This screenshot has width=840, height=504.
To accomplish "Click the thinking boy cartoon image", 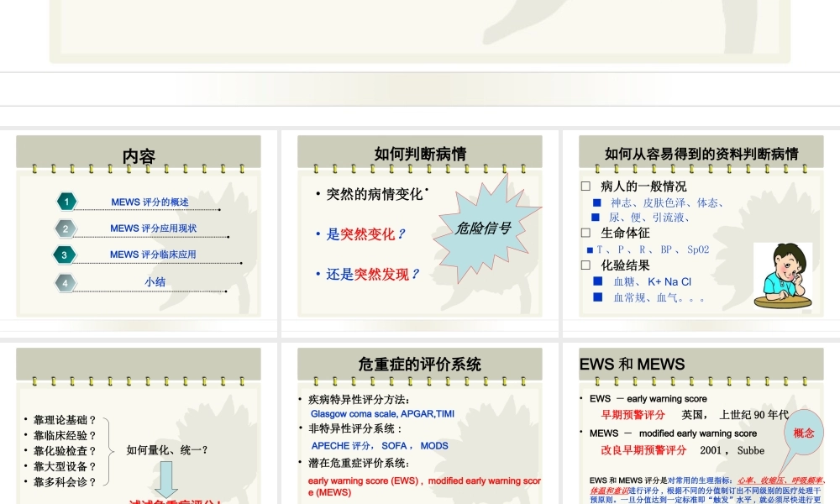I will [783, 276].
